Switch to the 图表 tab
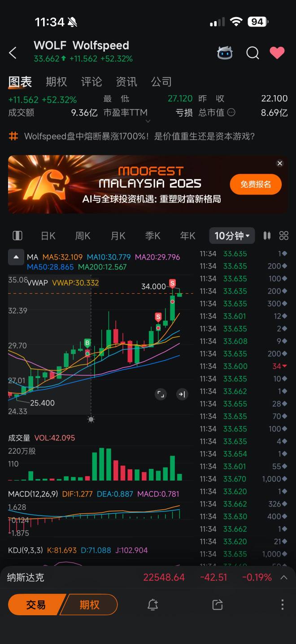296x644 pixels. [20, 82]
